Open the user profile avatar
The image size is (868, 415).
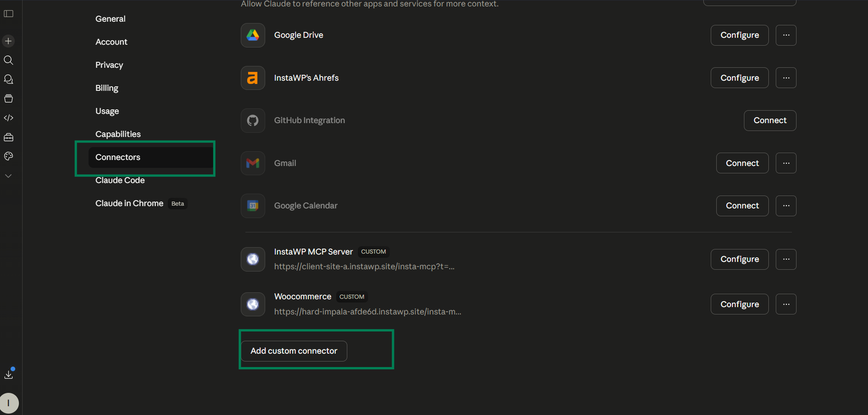9,403
